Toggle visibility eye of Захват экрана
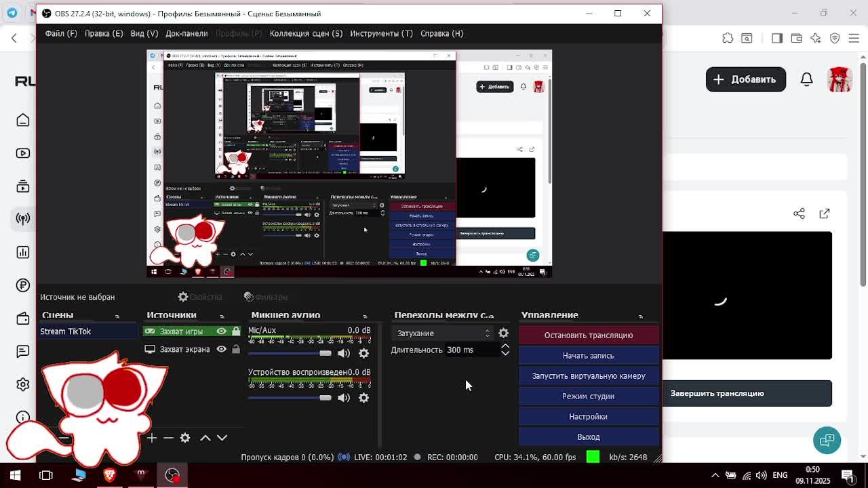Viewport: 868px width, 488px height. (221, 349)
